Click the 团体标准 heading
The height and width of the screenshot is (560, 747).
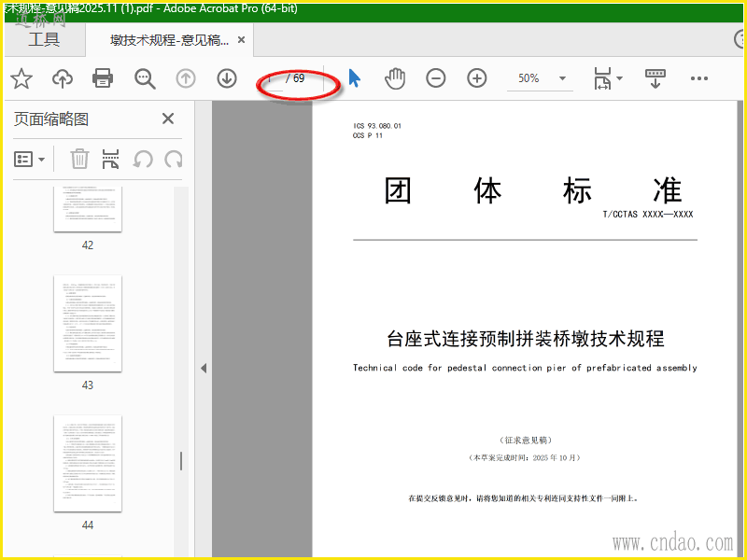pyautogui.click(x=532, y=190)
